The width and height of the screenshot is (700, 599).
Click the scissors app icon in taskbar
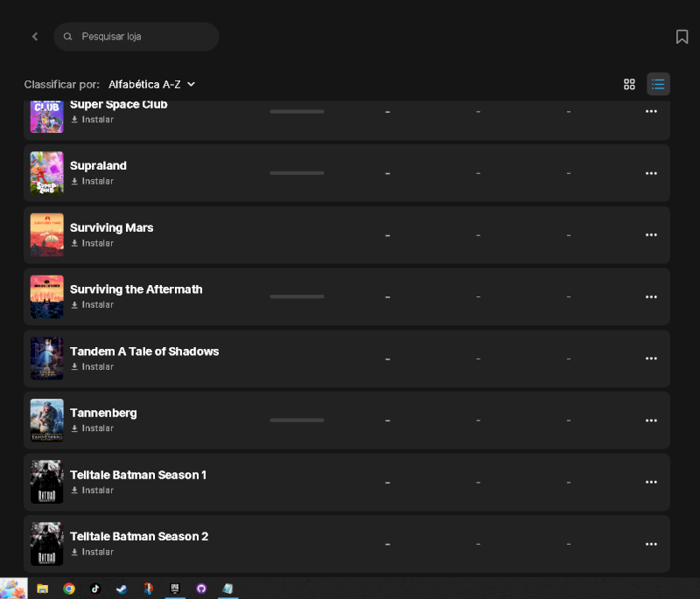[x=148, y=589]
